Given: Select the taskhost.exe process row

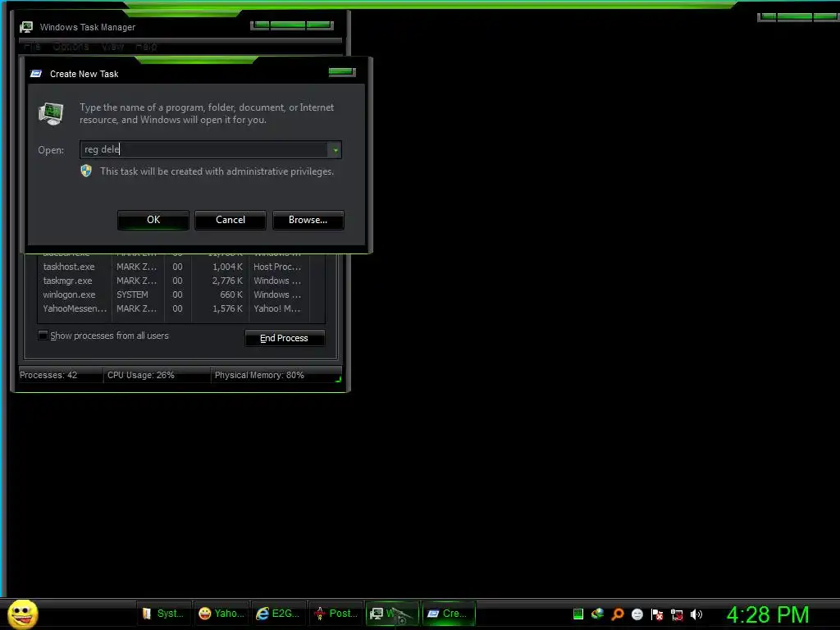Looking at the screenshot, I should click(181, 267).
